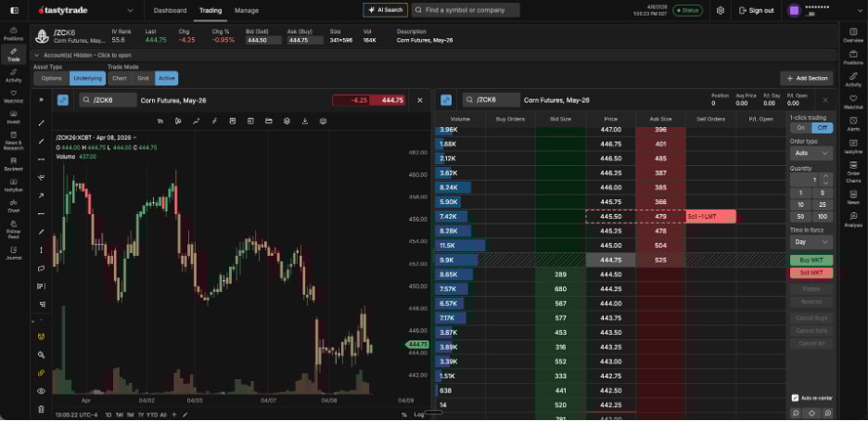The image size is (868, 421).
Task: Set 1-click trading to Off
Action: [x=822, y=128]
